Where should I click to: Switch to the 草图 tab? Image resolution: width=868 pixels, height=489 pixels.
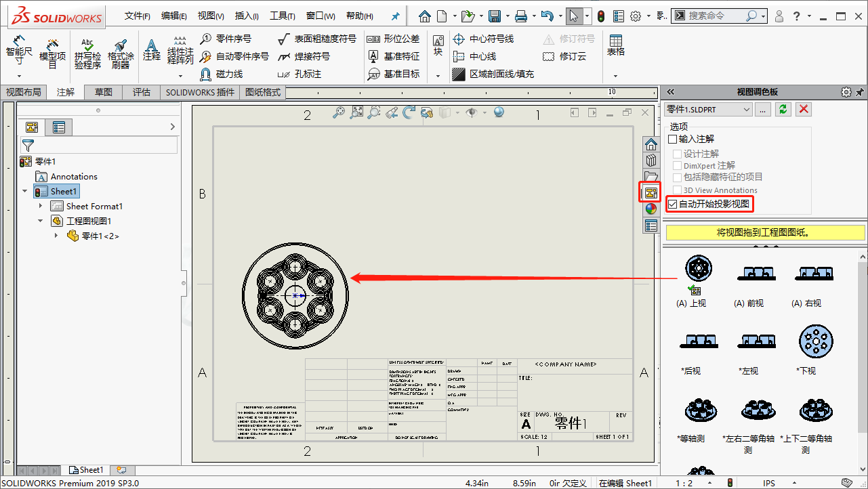pyautogui.click(x=102, y=91)
